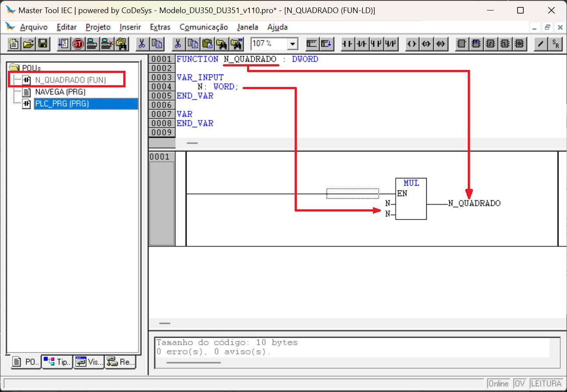The width and height of the screenshot is (567, 392).
Task: Save the project with the floppy icon
Action: (43, 44)
